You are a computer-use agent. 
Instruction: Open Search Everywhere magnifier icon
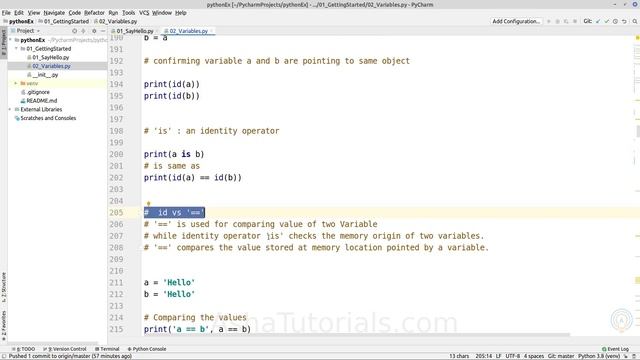pos(635,21)
